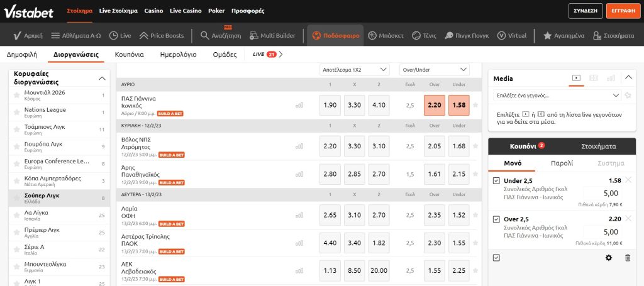Click ΣΥΝΔΕΣΗ login button
This screenshot has width=644, height=286.
[586, 11]
